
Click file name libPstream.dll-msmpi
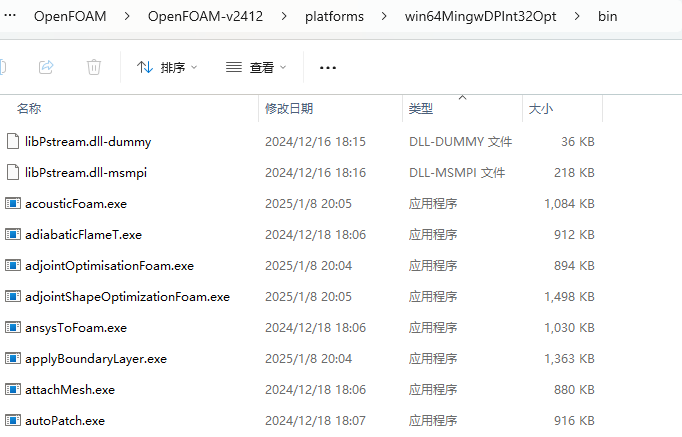(x=86, y=173)
